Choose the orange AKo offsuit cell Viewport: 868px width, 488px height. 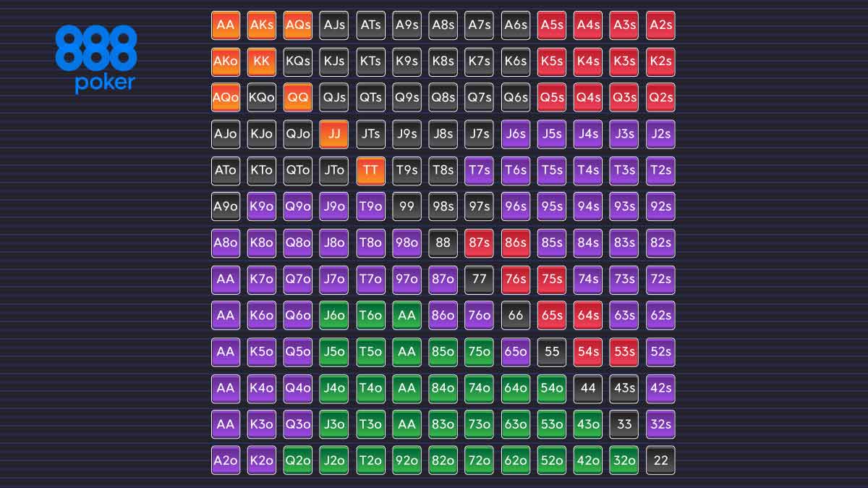pyautogui.click(x=226, y=62)
